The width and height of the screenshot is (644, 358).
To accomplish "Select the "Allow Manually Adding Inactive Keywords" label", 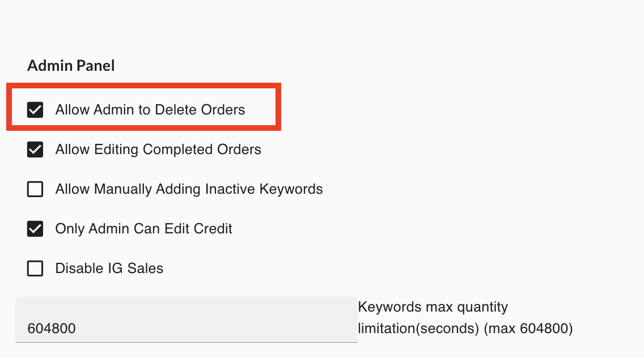I will tap(189, 189).
